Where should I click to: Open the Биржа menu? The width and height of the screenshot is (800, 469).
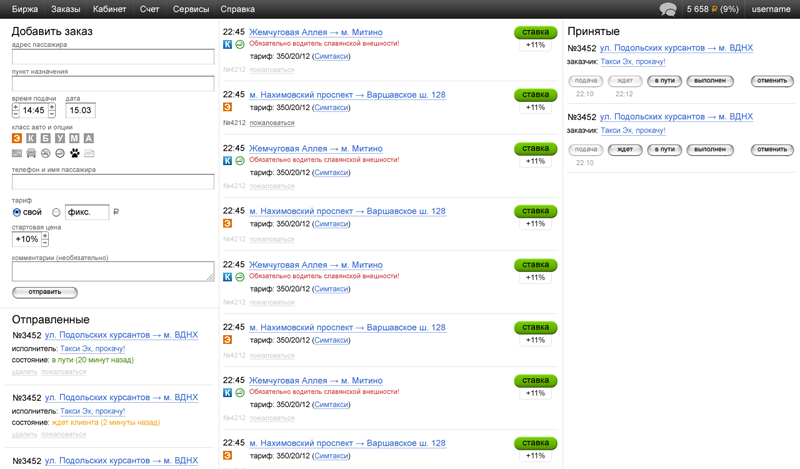24,9
